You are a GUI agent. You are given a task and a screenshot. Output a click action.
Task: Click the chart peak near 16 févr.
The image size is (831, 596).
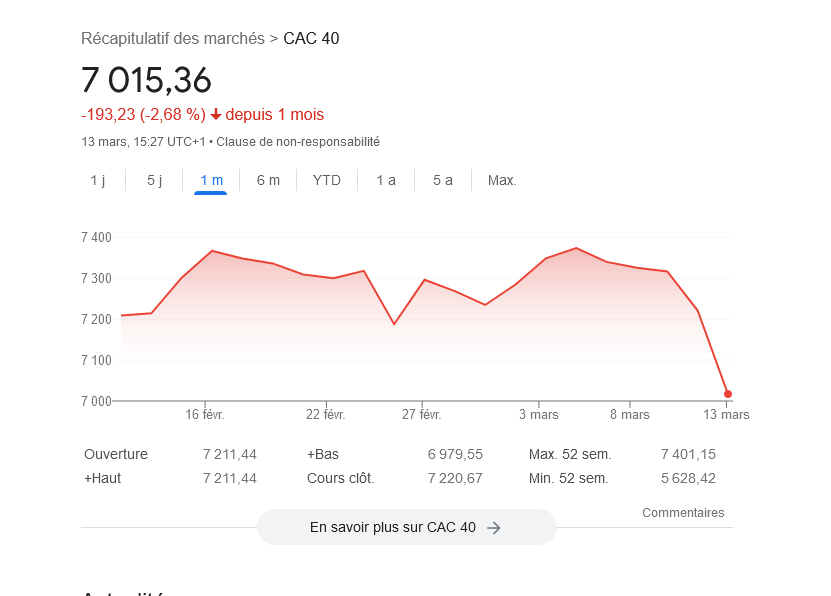pos(213,251)
